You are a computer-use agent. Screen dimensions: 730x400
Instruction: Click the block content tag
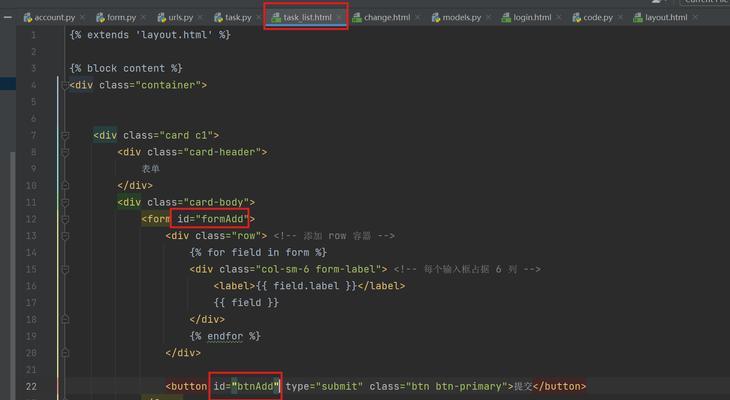[x=126, y=68]
